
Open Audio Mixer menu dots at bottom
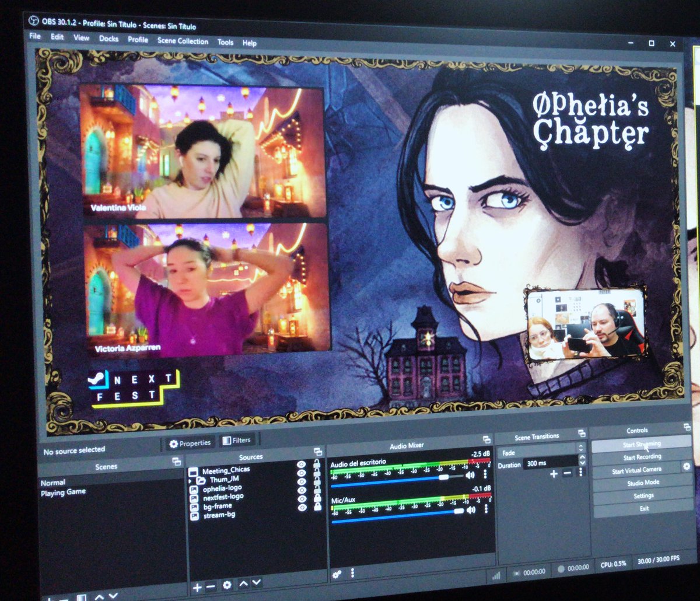pyautogui.click(x=352, y=573)
